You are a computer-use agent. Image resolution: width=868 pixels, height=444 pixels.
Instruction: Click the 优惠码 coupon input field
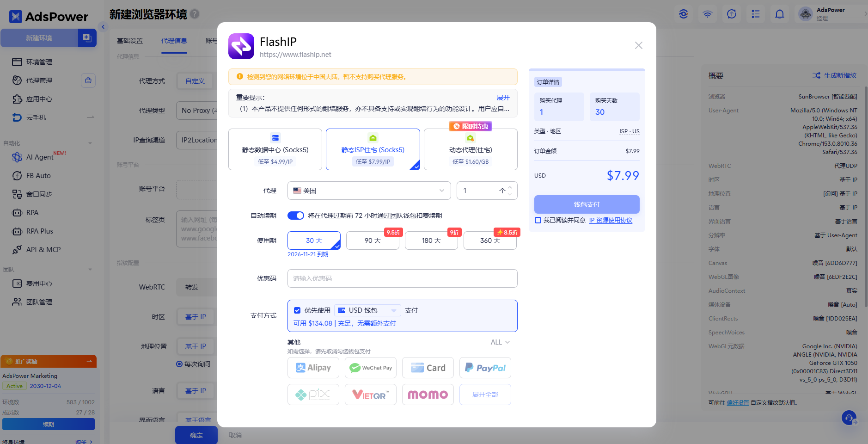point(402,278)
